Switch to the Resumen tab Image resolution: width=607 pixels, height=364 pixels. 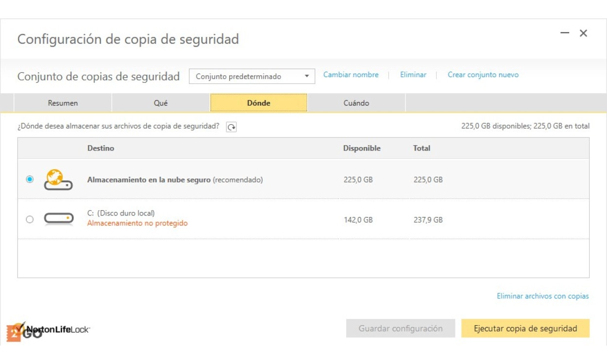click(63, 103)
